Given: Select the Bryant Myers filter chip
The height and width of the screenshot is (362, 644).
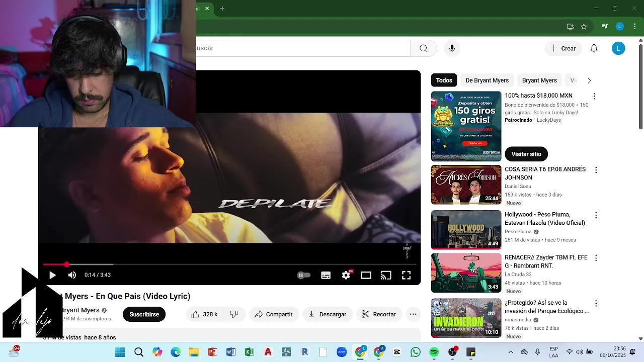Looking at the screenshot, I should tap(539, 80).
